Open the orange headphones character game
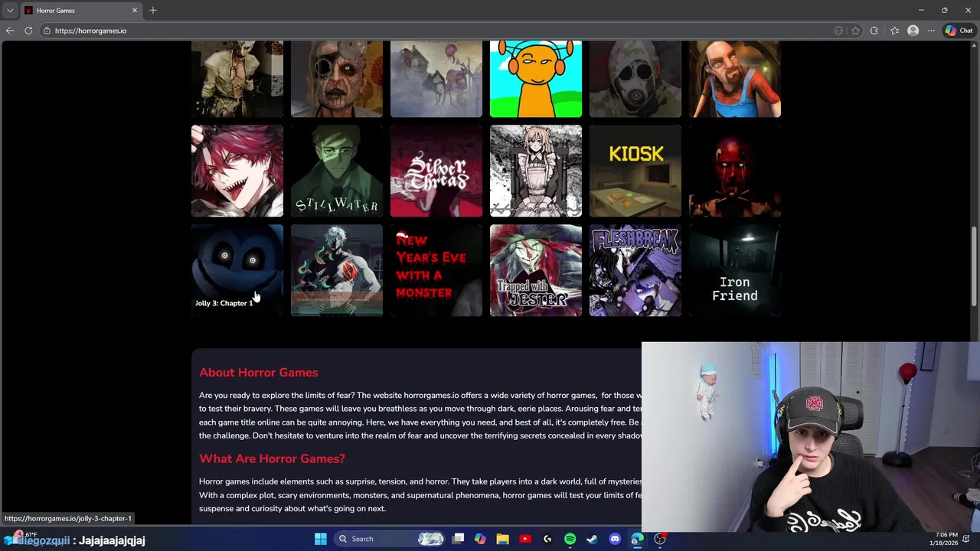980x551 pixels. (x=536, y=79)
